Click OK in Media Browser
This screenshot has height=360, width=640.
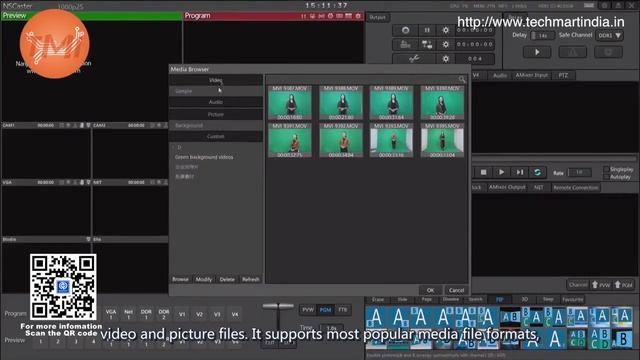coord(430,290)
